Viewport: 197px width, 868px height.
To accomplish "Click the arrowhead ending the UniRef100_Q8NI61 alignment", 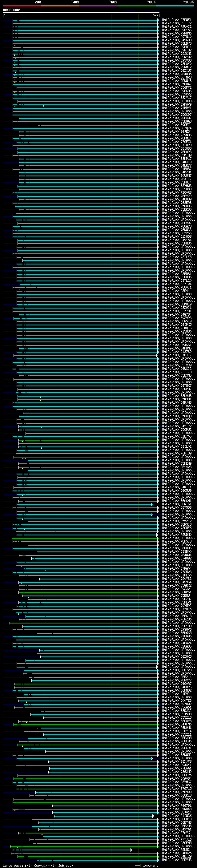I will point(152,504).
